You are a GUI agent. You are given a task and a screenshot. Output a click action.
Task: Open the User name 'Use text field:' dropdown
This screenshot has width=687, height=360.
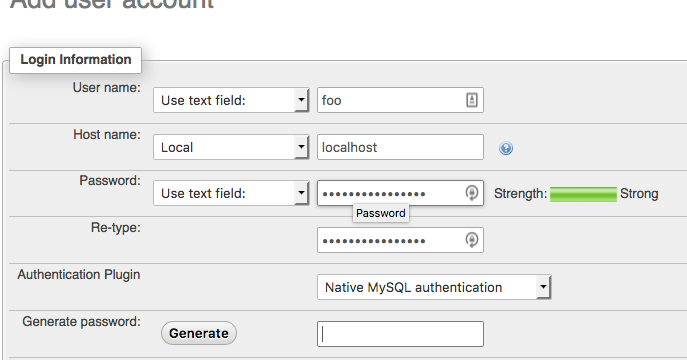coord(231,100)
